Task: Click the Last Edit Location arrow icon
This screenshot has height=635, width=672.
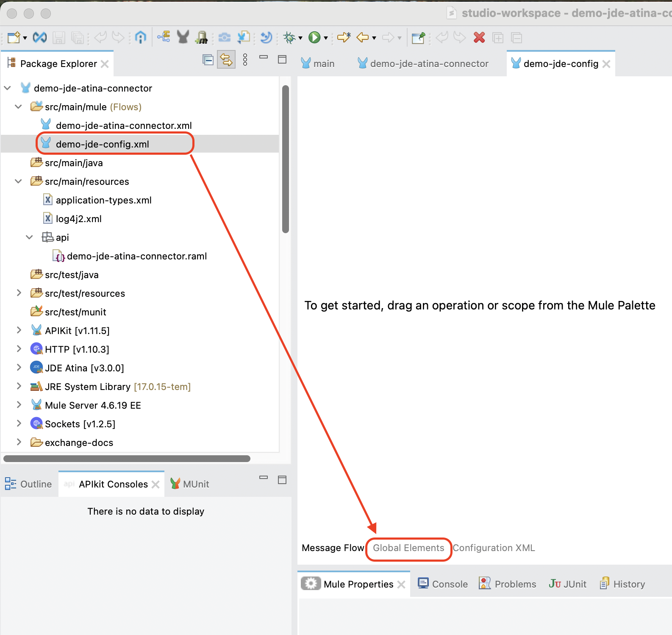Action: (344, 38)
